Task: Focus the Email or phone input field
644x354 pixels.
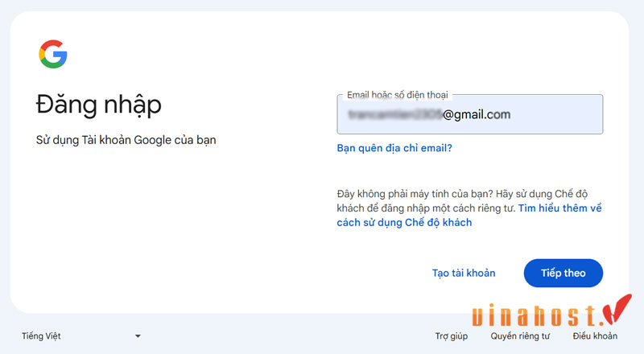Action: (470, 114)
